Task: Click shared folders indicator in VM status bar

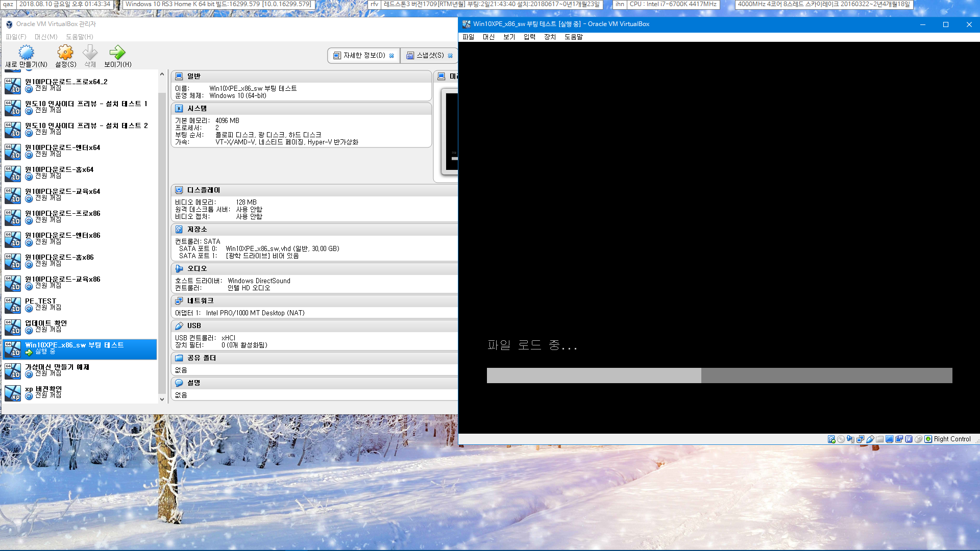Action: pos(879,439)
